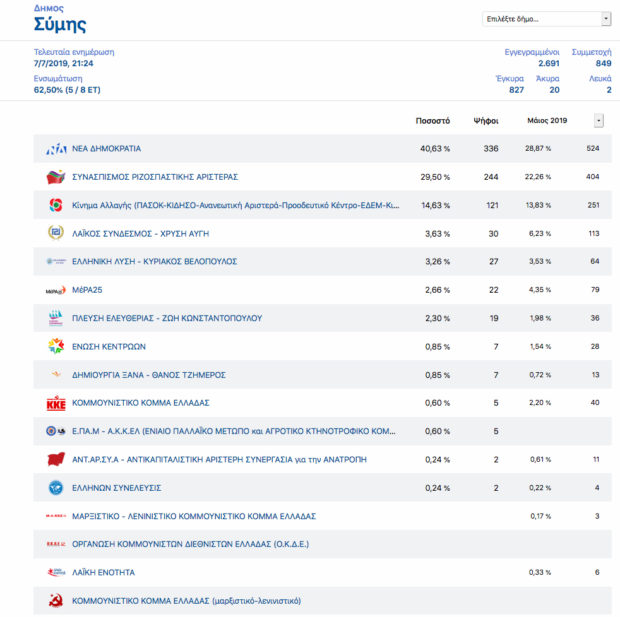
Task: Open ΔΗΜΙΟΥΡΓΙΑ ΞΑΝΑ - ΘΑΝΟΣ ΤΖΗΜΕΡΟΣ link
Action: (x=149, y=375)
